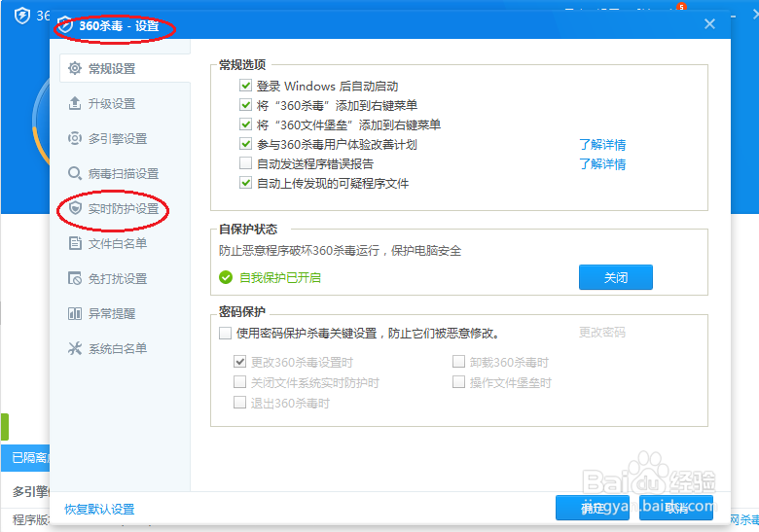Toggle 将“360杀毒”添加到右键菜单 checkbox
This screenshot has height=532, width=759.
[x=245, y=105]
